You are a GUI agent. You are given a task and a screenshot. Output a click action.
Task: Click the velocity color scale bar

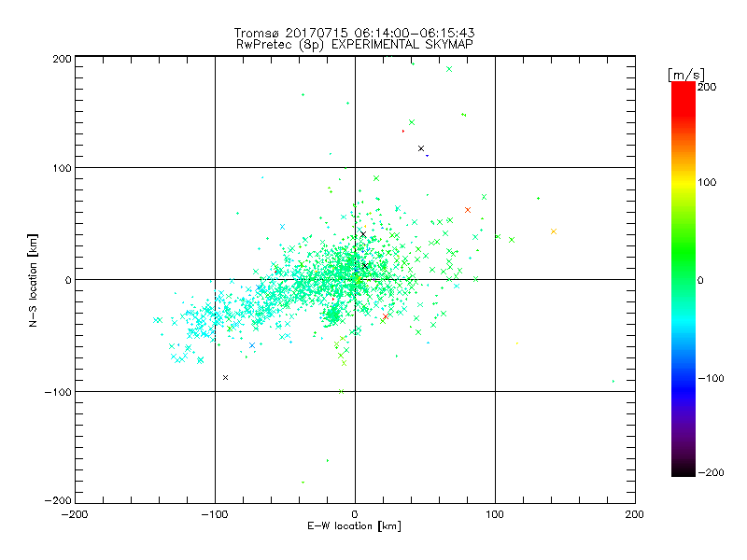tap(684, 278)
